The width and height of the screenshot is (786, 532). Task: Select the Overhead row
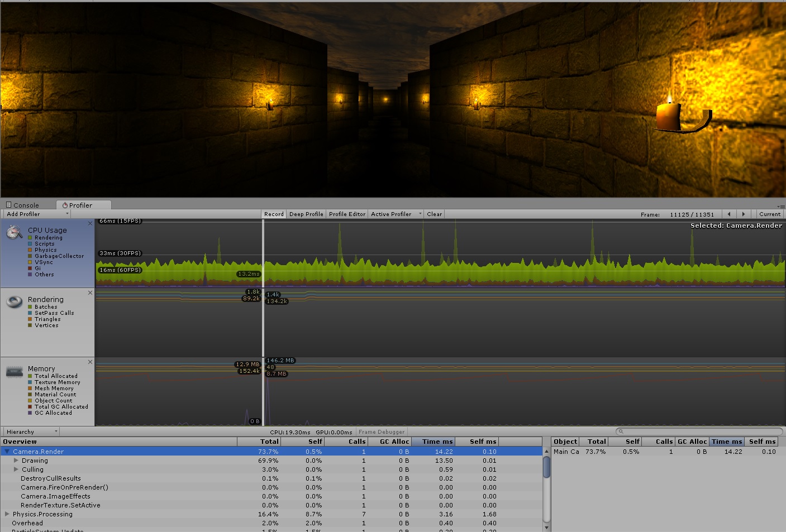pos(271,523)
